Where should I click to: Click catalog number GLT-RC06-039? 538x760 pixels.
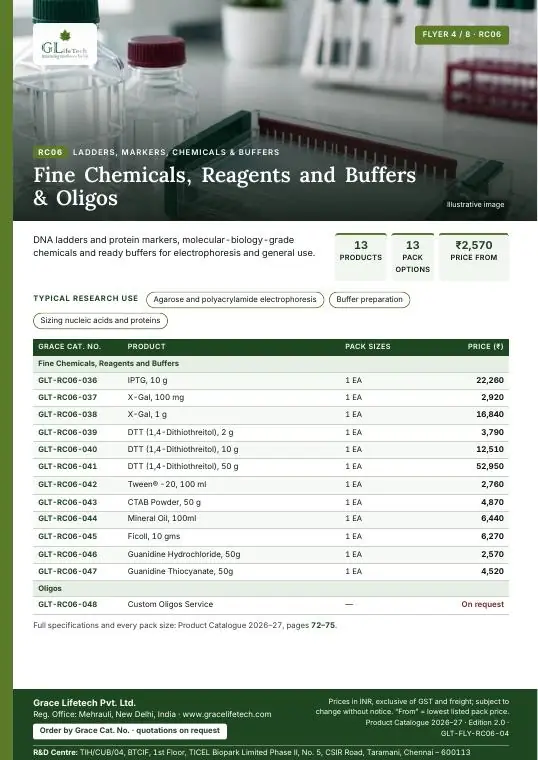(67, 432)
